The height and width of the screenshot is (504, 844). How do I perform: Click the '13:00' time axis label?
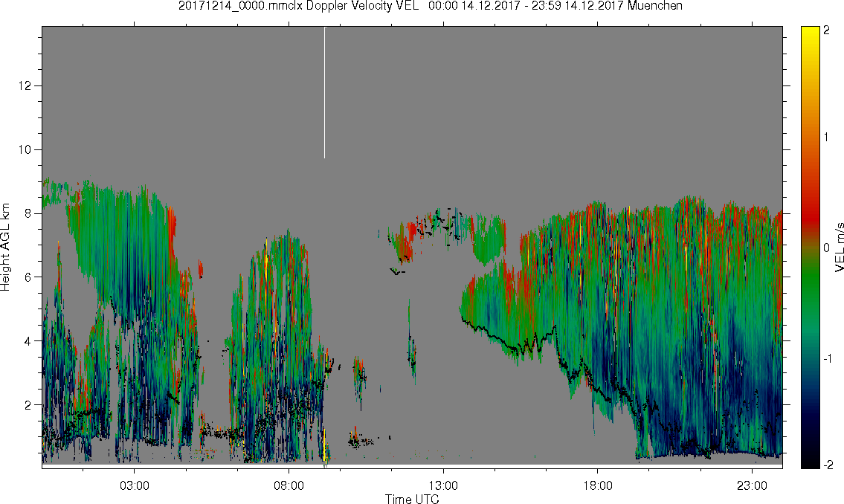click(x=443, y=486)
